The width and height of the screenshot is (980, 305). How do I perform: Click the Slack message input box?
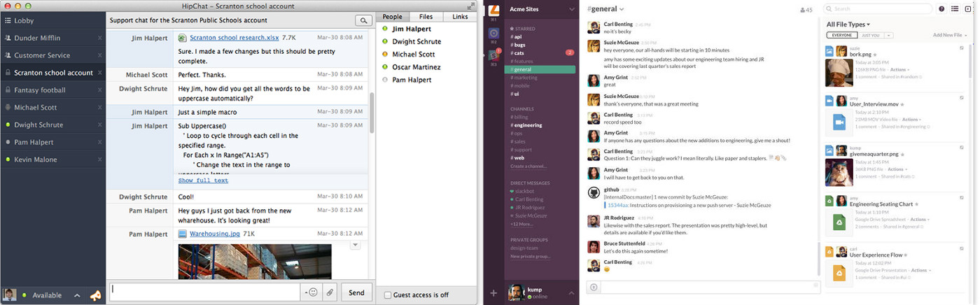(x=710, y=286)
